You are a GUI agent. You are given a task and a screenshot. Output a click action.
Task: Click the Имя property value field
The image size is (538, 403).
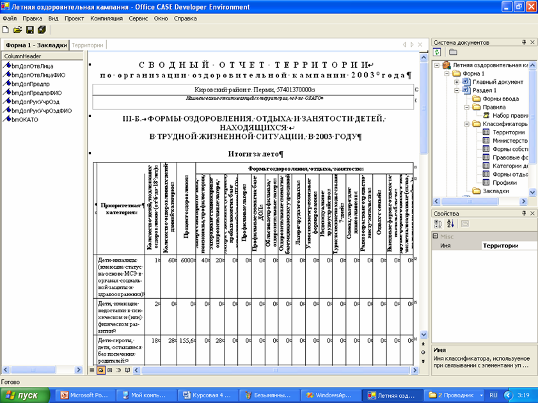click(509, 246)
